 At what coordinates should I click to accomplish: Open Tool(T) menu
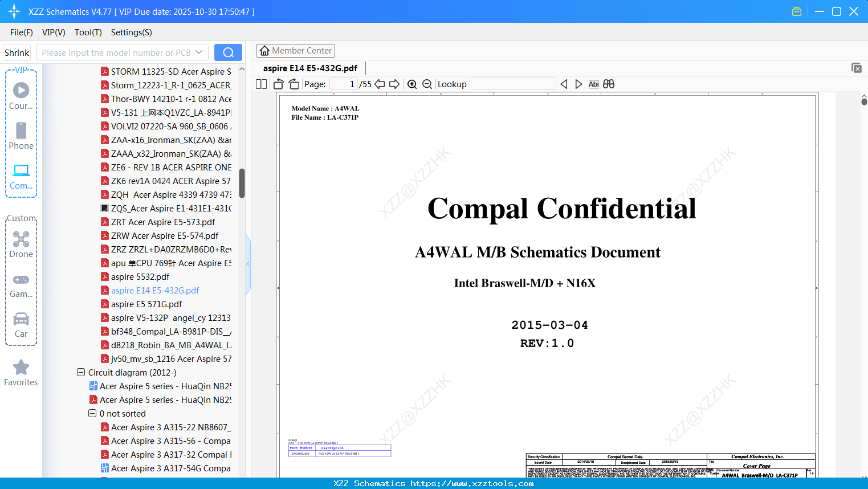point(88,32)
